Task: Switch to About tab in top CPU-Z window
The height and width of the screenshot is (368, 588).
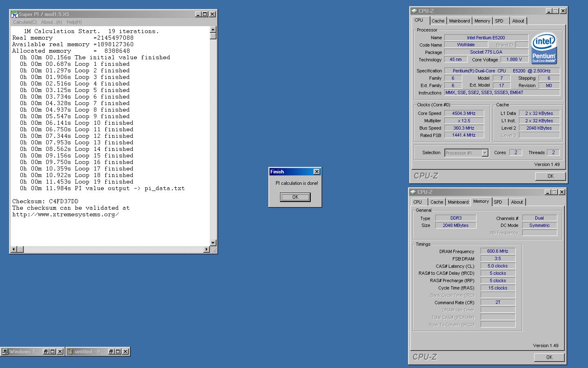Action: point(518,21)
